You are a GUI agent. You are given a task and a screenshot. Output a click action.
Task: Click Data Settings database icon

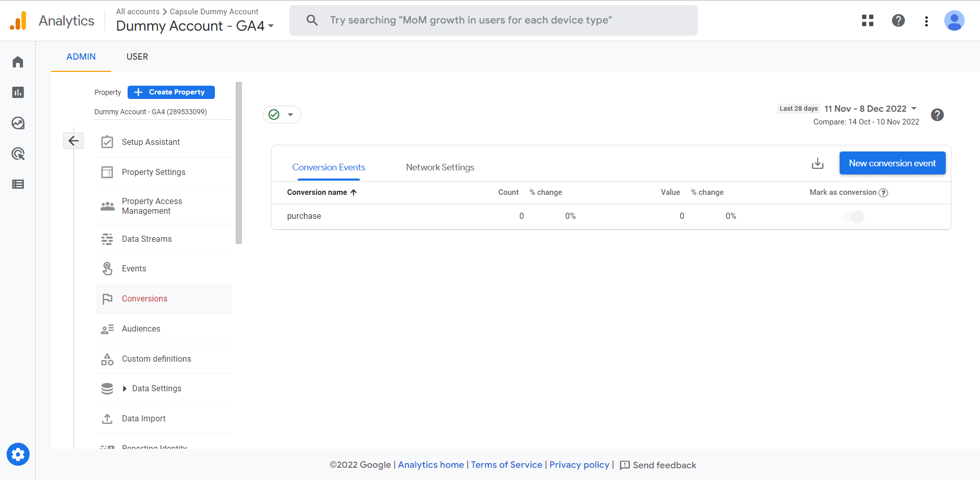coord(107,389)
